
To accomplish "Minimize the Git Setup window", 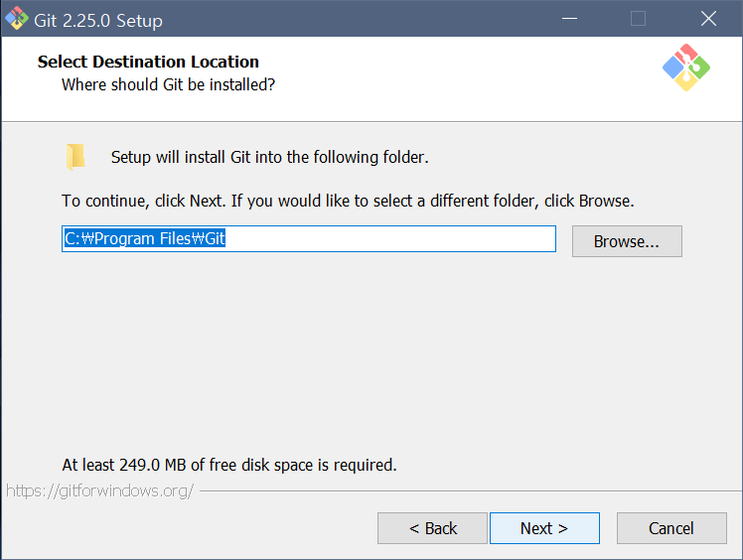I will coord(569,19).
